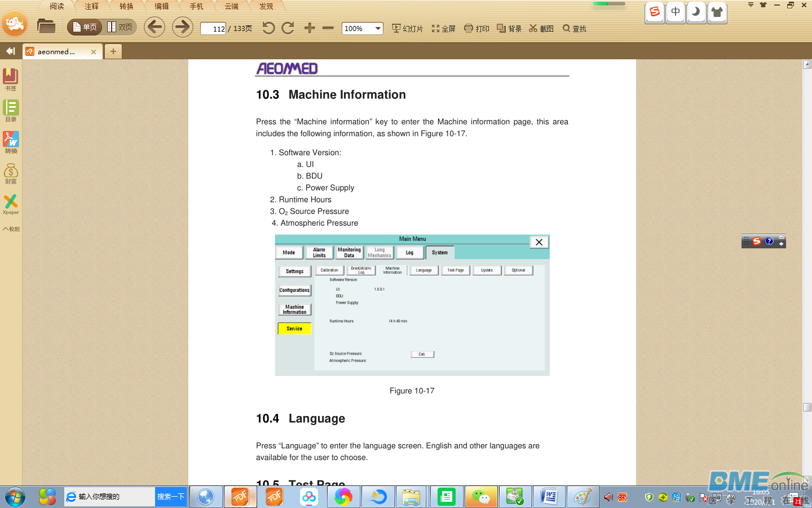Collapse the sidebar using 收起
Image resolution: width=812 pixels, height=508 pixels.
11,229
